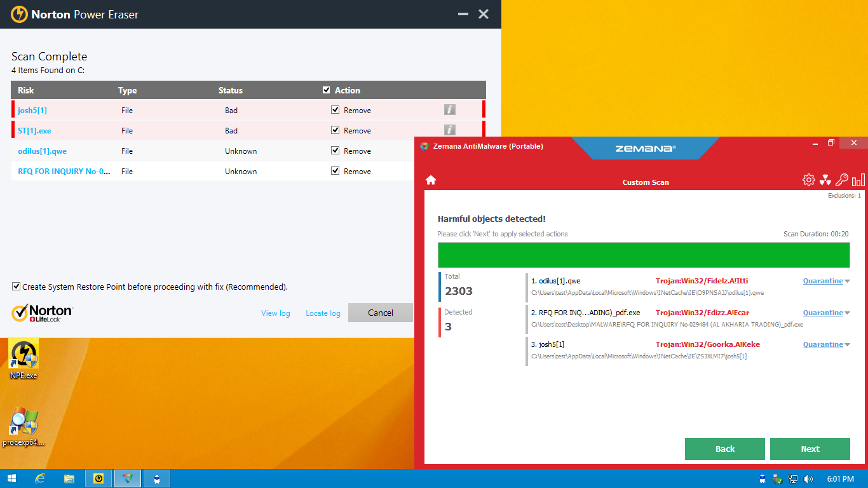This screenshot has height=488, width=868.
Task: Open the View log link
Action: (276, 313)
